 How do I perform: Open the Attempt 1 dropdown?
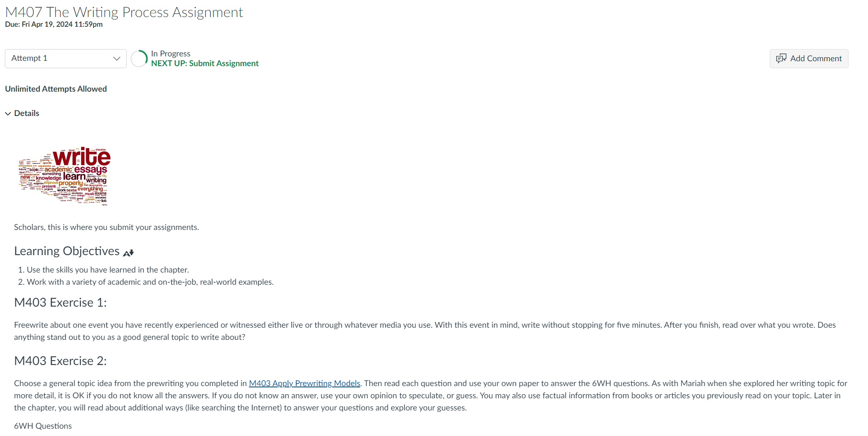[x=65, y=58]
